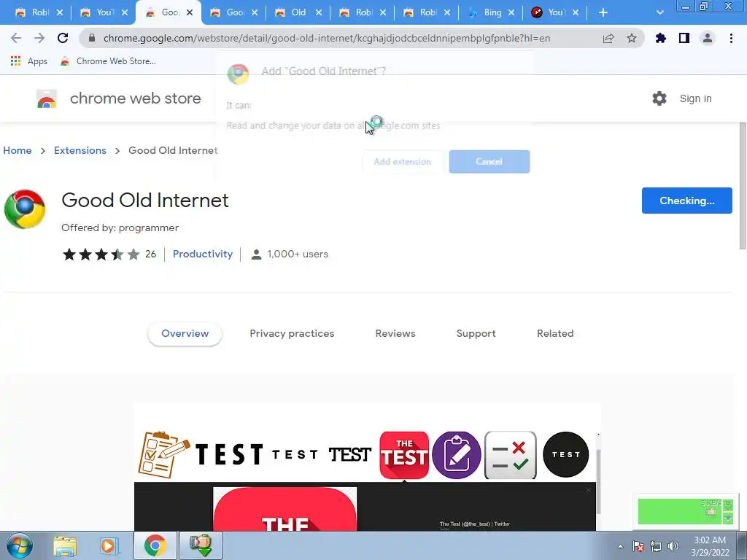Go to the Extensions breadcrumb
Screen dimensions: 747x560
tap(80, 150)
